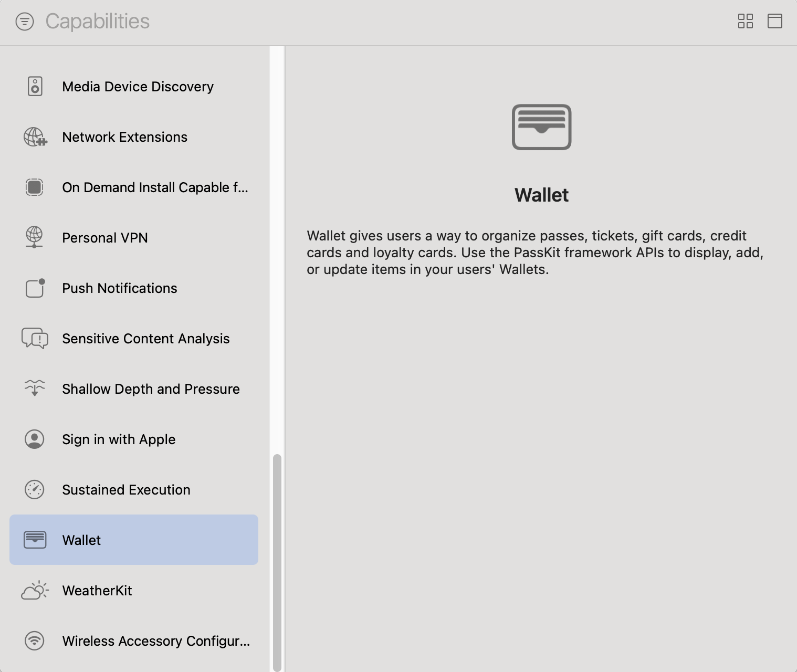The width and height of the screenshot is (797, 672).
Task: Click the Media Device Discovery speaker icon
Action: pos(35,87)
